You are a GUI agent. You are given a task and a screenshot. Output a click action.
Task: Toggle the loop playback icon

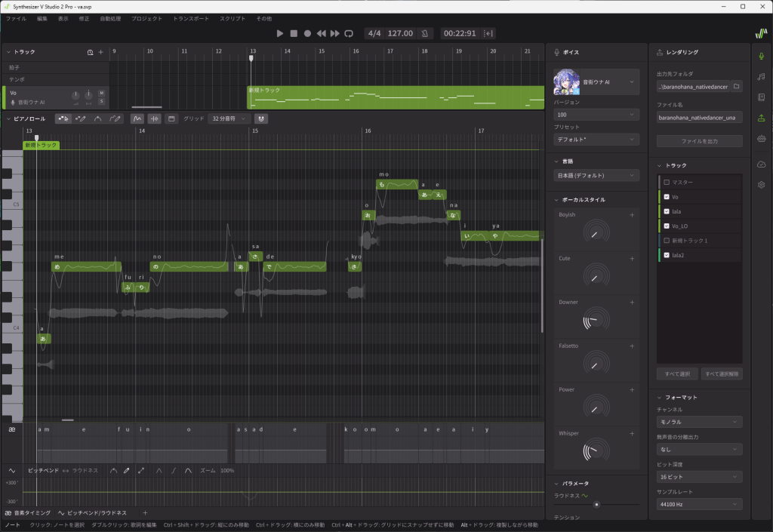pyautogui.click(x=349, y=33)
